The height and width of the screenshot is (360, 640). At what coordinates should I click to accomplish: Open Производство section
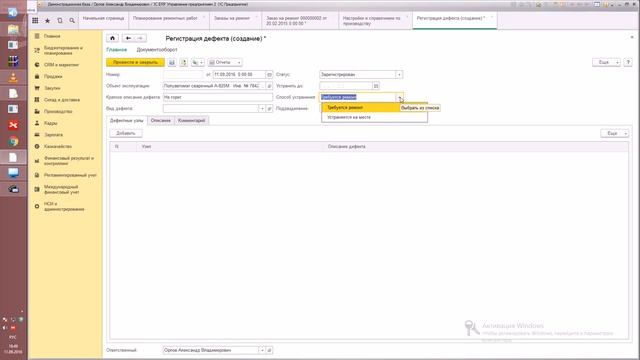tap(58, 111)
